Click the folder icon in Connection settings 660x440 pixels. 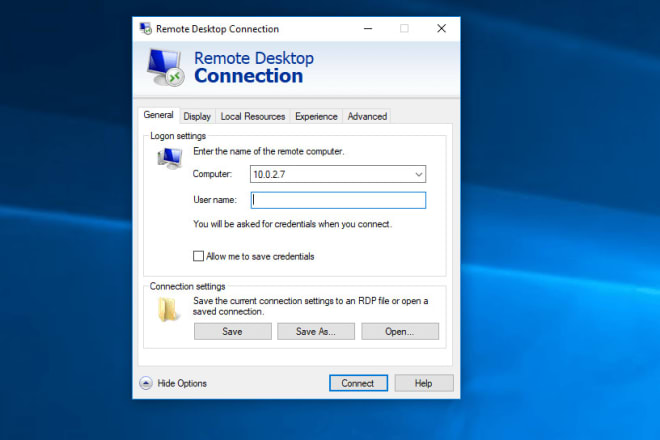pos(168,309)
